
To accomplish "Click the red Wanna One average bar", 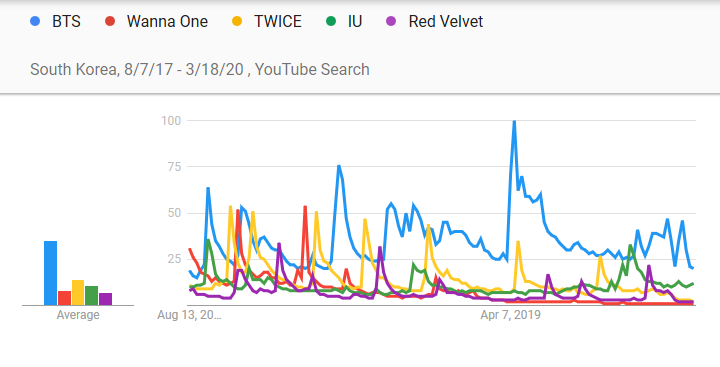I will (64, 298).
